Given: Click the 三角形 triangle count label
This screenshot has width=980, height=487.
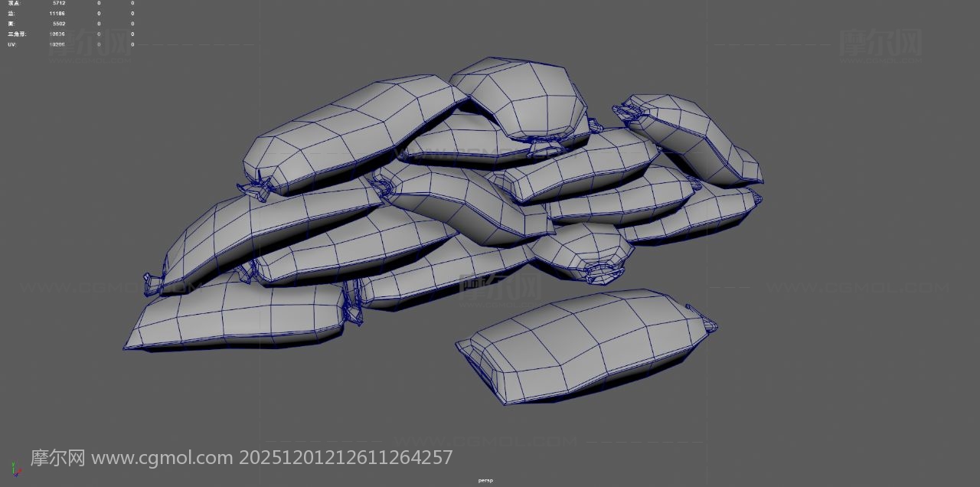Looking at the screenshot, I should pyautogui.click(x=15, y=34).
